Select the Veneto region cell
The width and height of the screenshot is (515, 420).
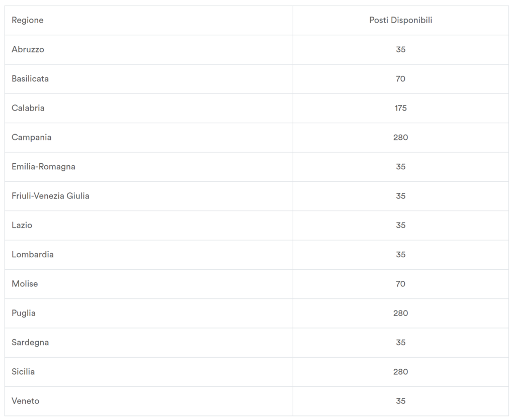click(26, 401)
